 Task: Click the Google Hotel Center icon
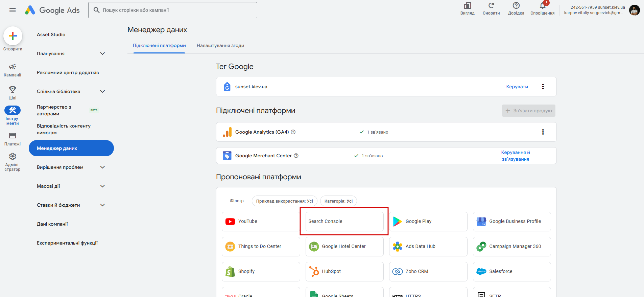pos(314,247)
